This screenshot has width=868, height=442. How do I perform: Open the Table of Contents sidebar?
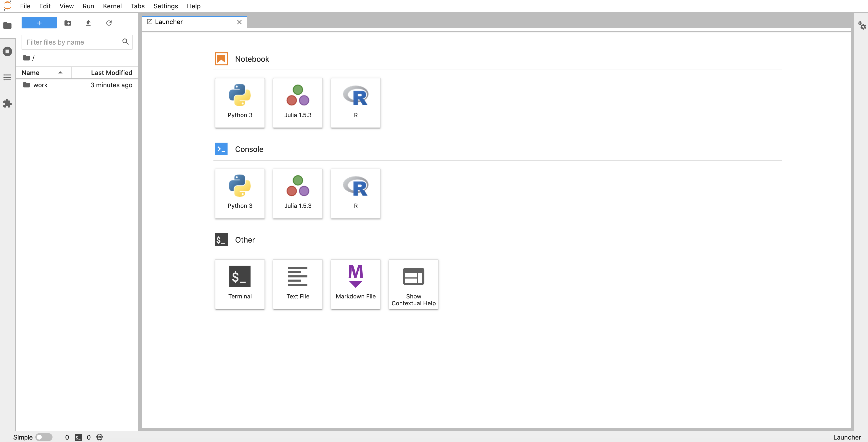click(x=7, y=77)
